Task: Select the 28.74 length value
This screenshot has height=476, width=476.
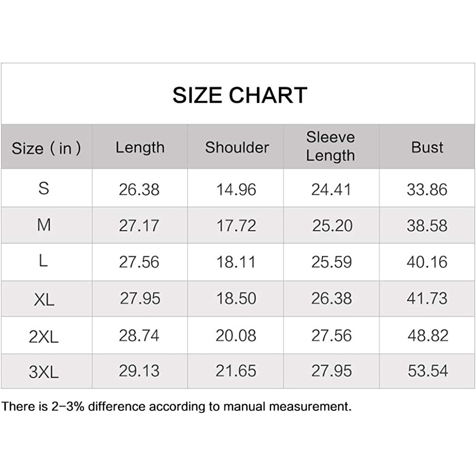Action: coord(139,335)
